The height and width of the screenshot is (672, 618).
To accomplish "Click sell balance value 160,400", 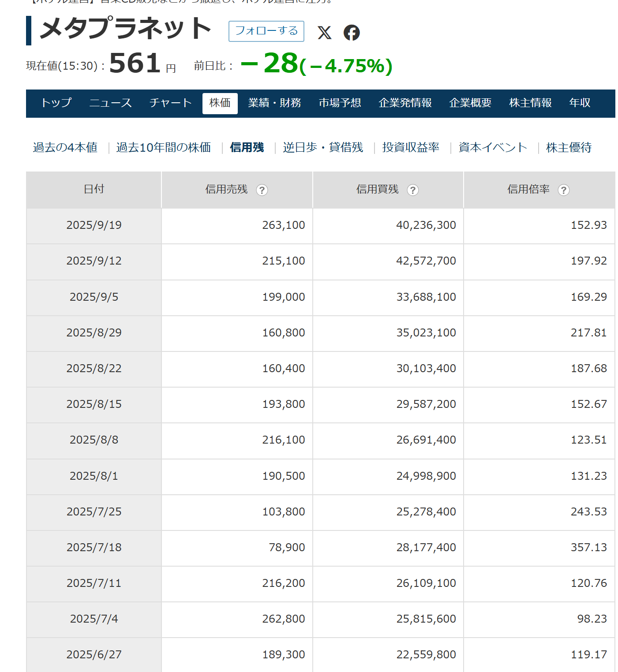I will pyautogui.click(x=284, y=369).
